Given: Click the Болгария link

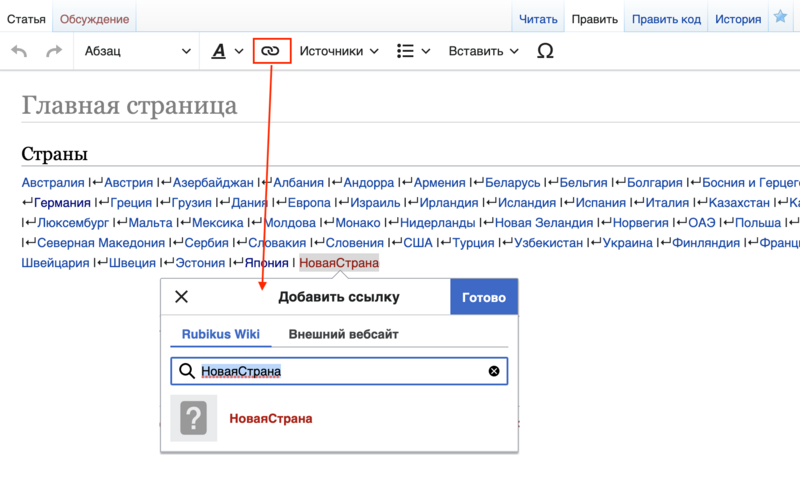Looking at the screenshot, I should (655, 182).
